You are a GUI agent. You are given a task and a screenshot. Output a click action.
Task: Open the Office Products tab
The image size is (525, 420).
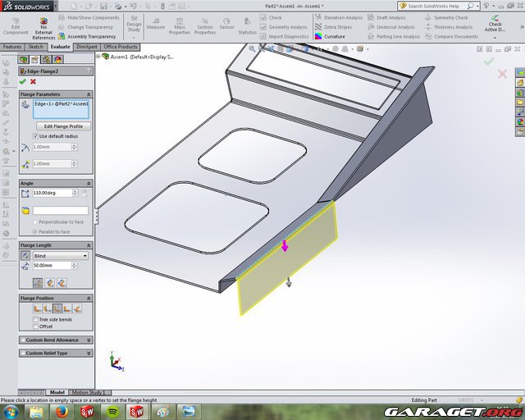(120, 47)
